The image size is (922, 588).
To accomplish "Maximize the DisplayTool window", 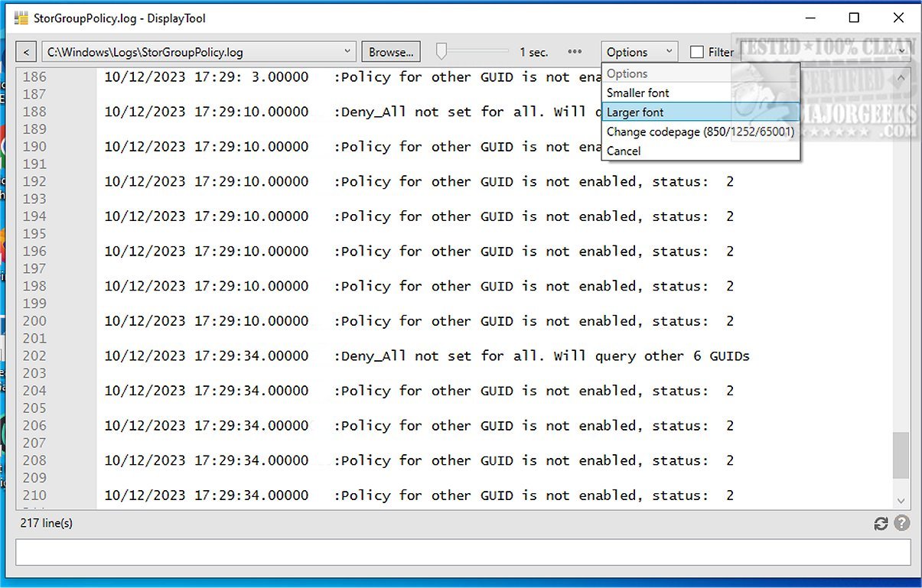I will [855, 18].
